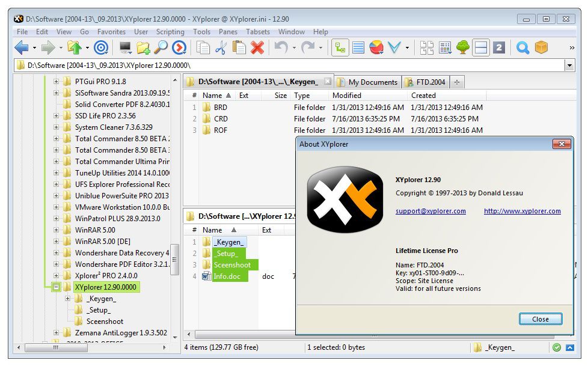Sort upper list by Modified column
Image resolution: width=588 pixels, height=366 pixels.
coord(367,96)
